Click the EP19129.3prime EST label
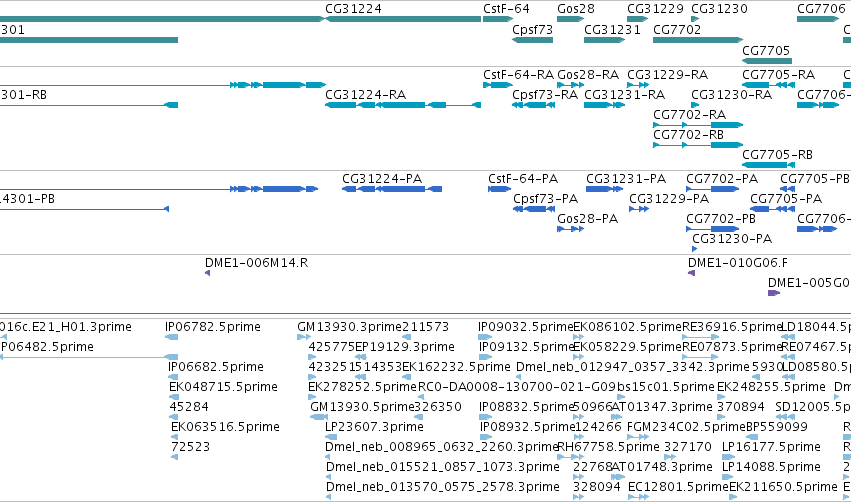Screen dimensions: 851x502 coord(404,347)
